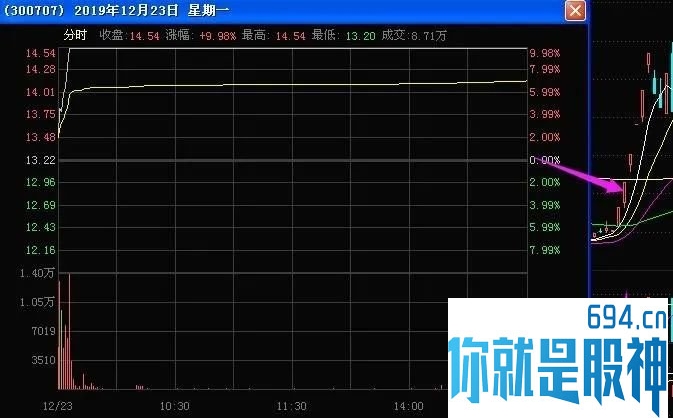The width and height of the screenshot is (673, 418).
Task: Click price axis label 12.16
Action: click(x=41, y=250)
